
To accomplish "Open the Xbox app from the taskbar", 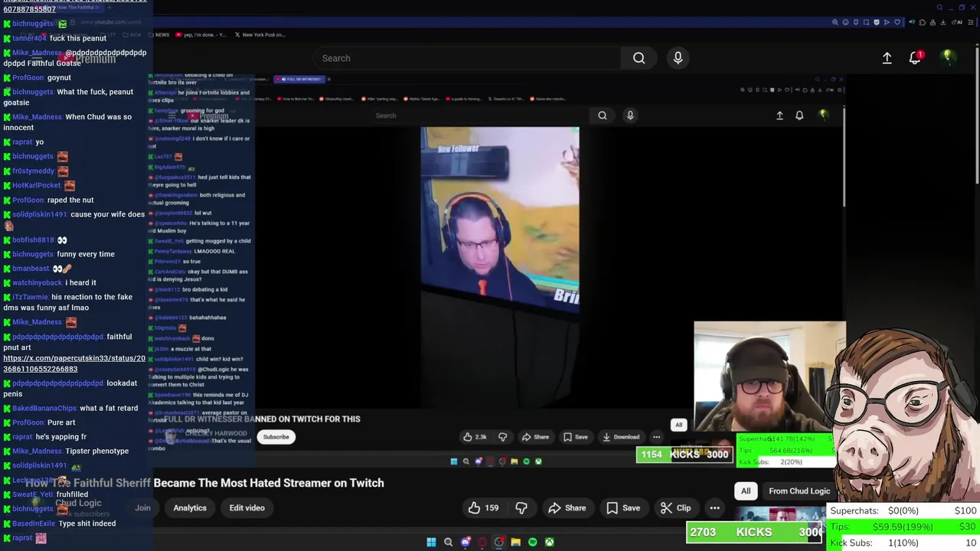I will coord(550,543).
